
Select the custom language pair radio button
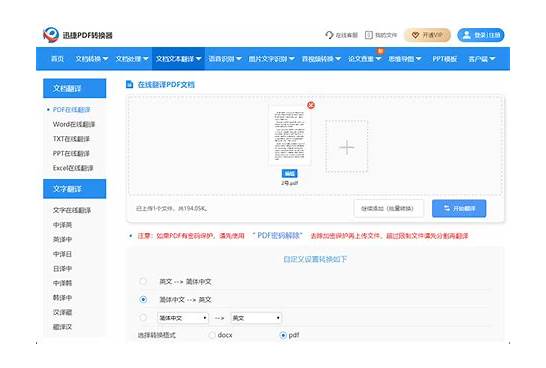[143, 318]
